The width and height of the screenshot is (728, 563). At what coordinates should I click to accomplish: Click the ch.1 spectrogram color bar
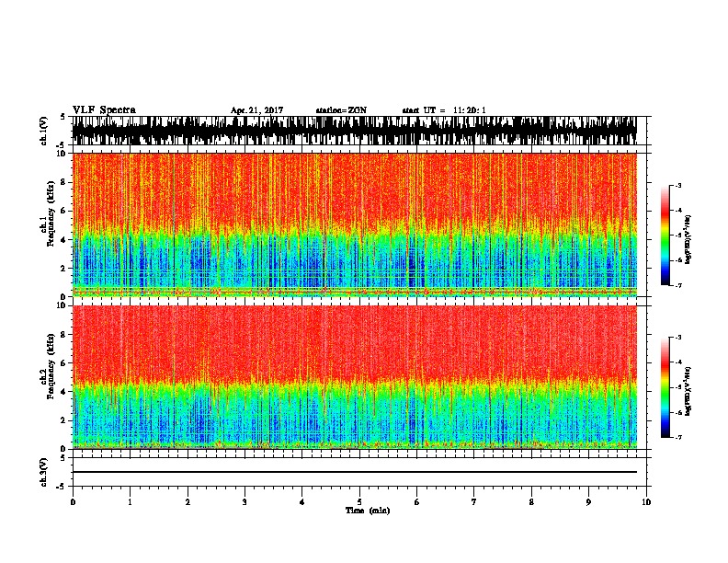pyautogui.click(x=665, y=236)
